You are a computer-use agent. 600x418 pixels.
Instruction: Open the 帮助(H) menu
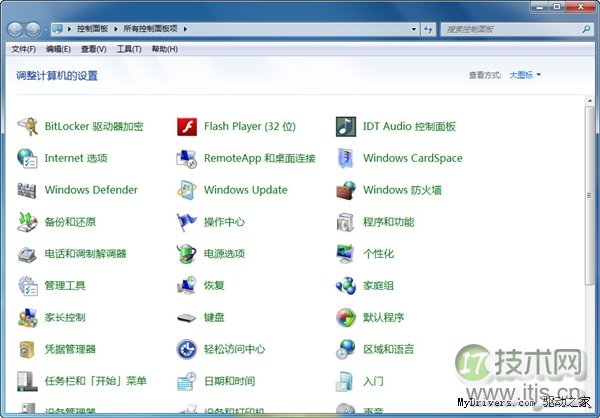coord(165,49)
